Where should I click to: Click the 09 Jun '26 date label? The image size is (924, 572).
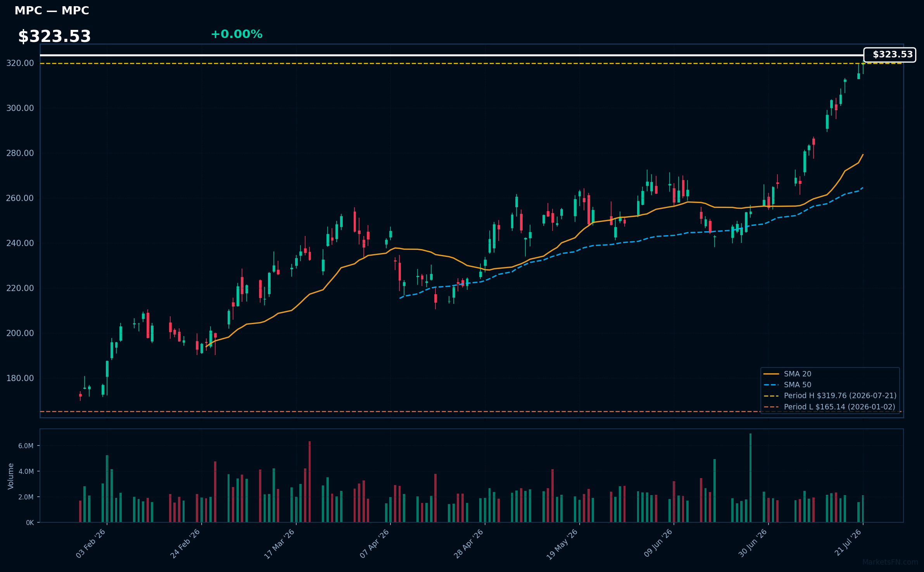(x=658, y=543)
